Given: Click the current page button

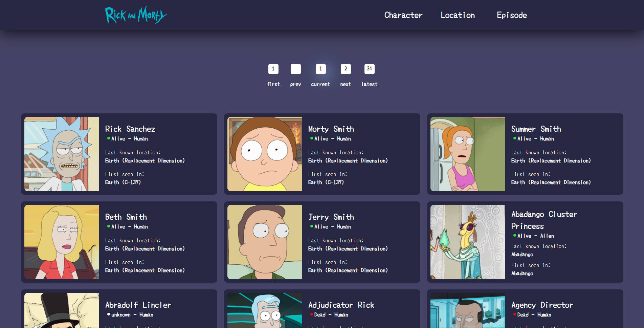Looking at the screenshot, I should tap(321, 69).
